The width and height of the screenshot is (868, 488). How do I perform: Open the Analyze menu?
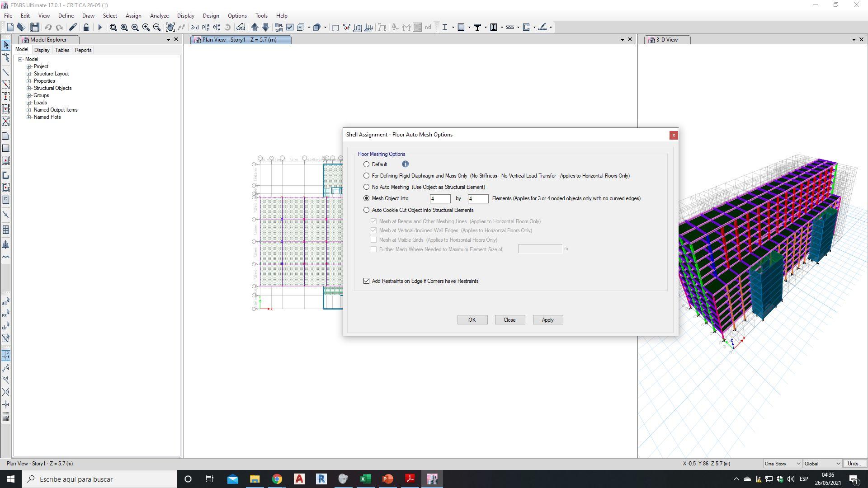(x=159, y=16)
